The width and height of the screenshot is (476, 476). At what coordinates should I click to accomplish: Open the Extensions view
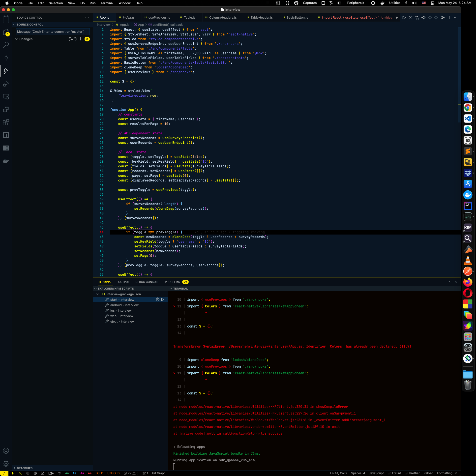[x=6, y=122]
